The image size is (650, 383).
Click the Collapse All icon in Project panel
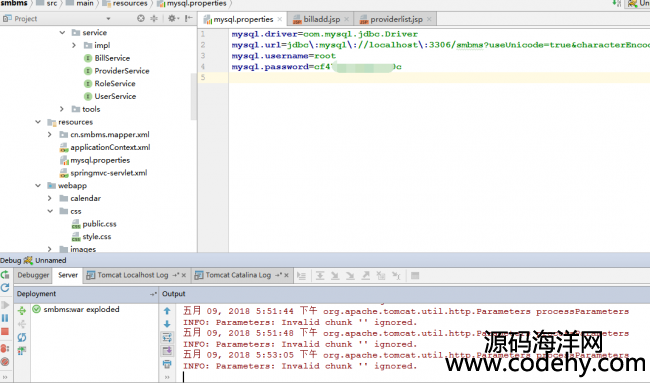tap(154, 18)
